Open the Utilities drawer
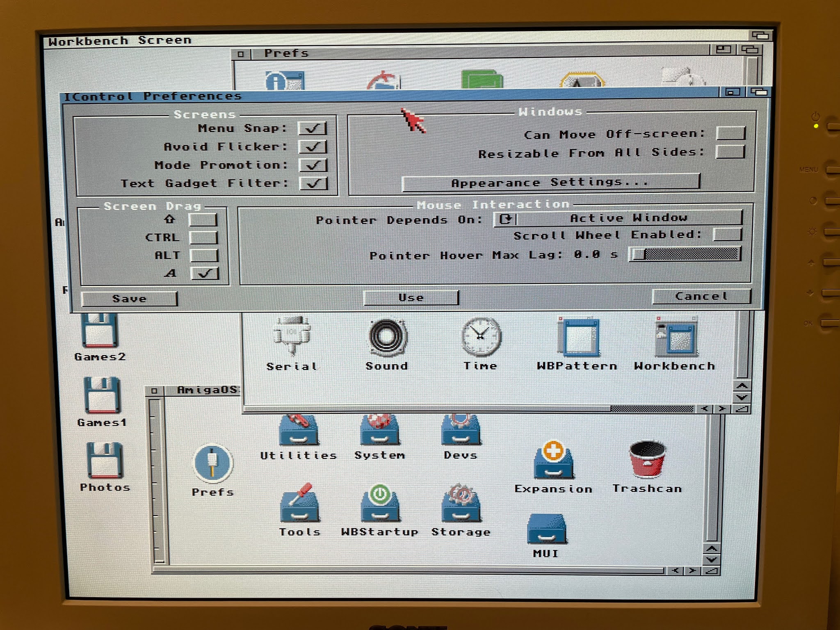Image resolution: width=840 pixels, height=630 pixels. pos(299,430)
